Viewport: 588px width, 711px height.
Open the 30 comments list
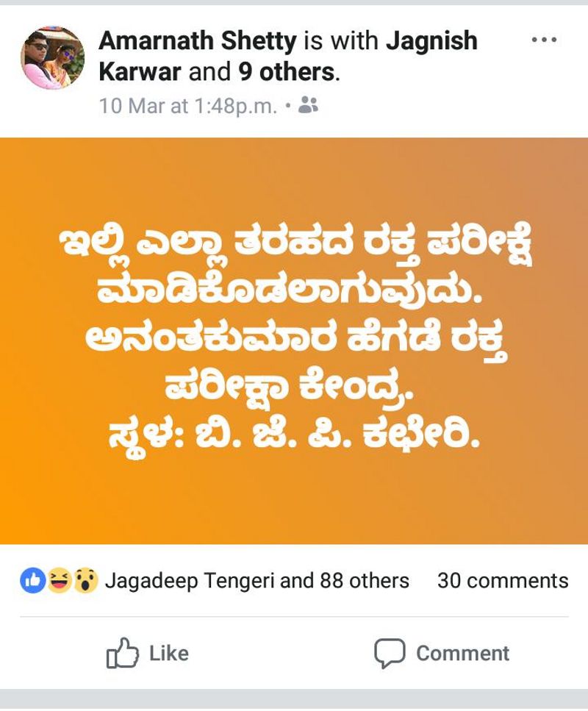click(503, 581)
